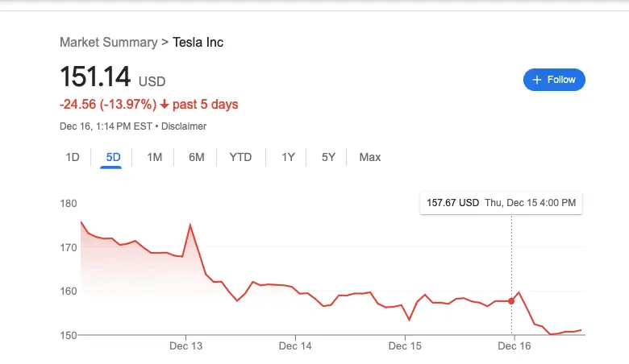The image size is (629, 364).
Task: Click the Dec 16 date axis label
Action: click(x=514, y=346)
